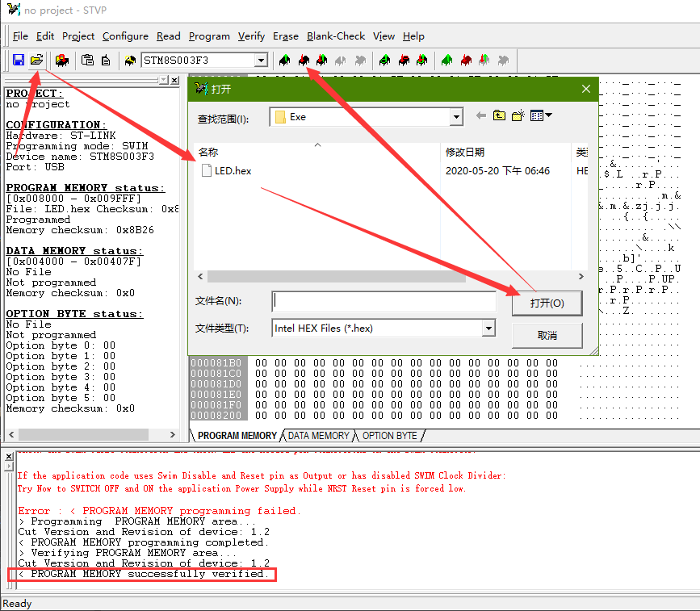This screenshot has width=700, height=611.
Task: Click Read current tab icon
Action: point(284,60)
